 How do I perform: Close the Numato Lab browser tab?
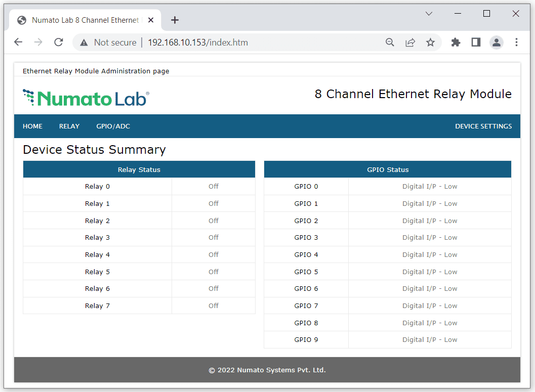(151, 20)
